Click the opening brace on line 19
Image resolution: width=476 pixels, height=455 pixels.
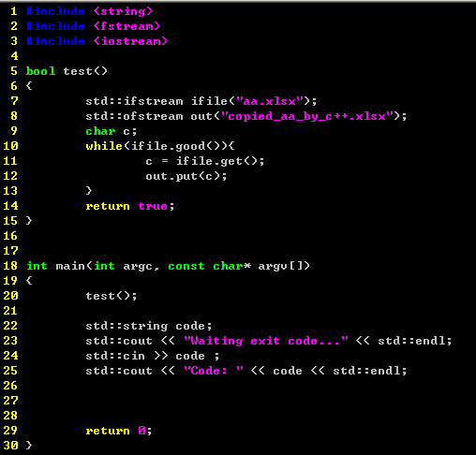point(29,280)
